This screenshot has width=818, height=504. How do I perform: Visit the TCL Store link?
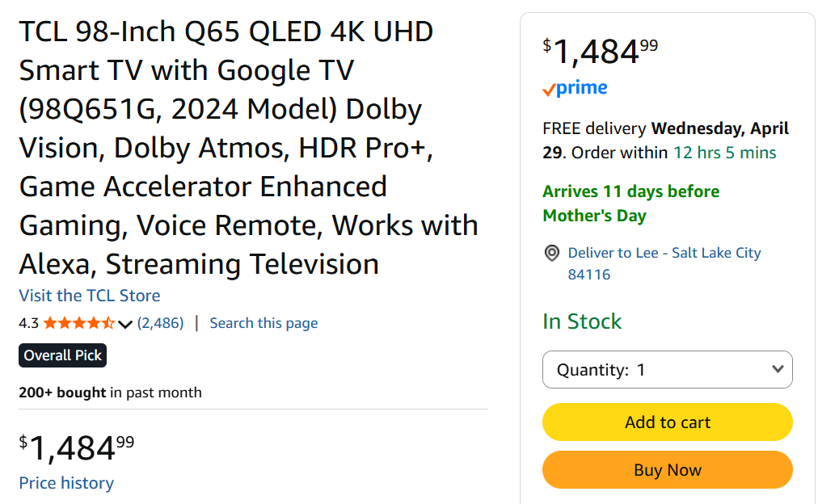[90, 296]
